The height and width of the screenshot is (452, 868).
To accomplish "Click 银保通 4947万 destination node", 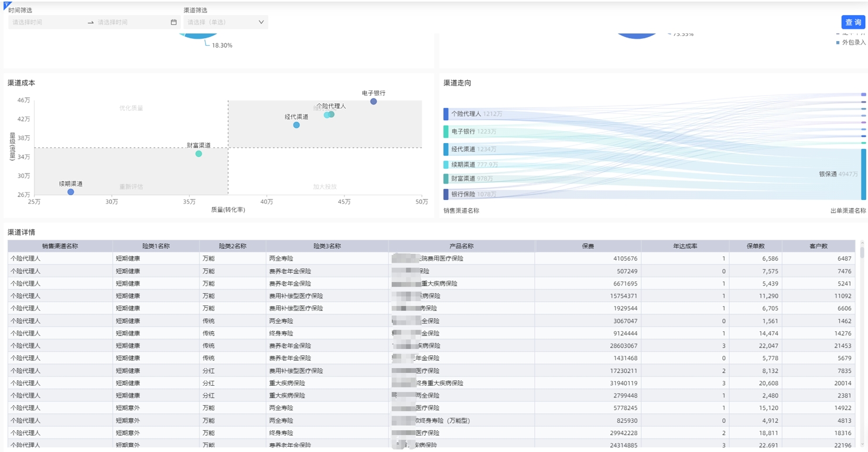I will 863,174.
